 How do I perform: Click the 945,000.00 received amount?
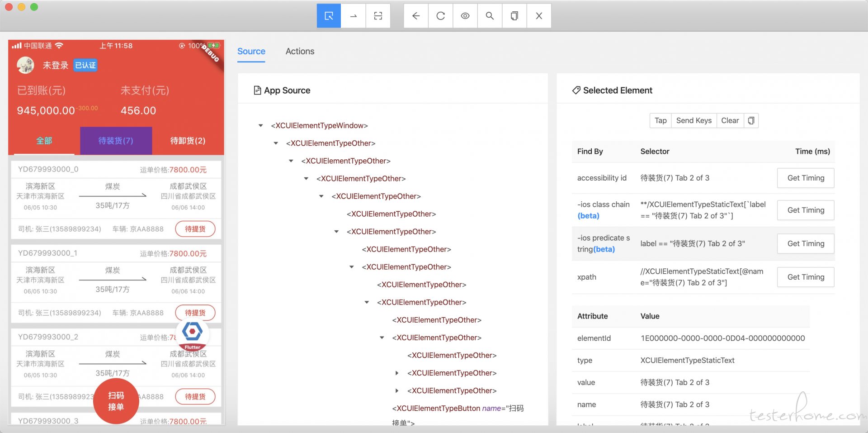pyautogui.click(x=46, y=110)
